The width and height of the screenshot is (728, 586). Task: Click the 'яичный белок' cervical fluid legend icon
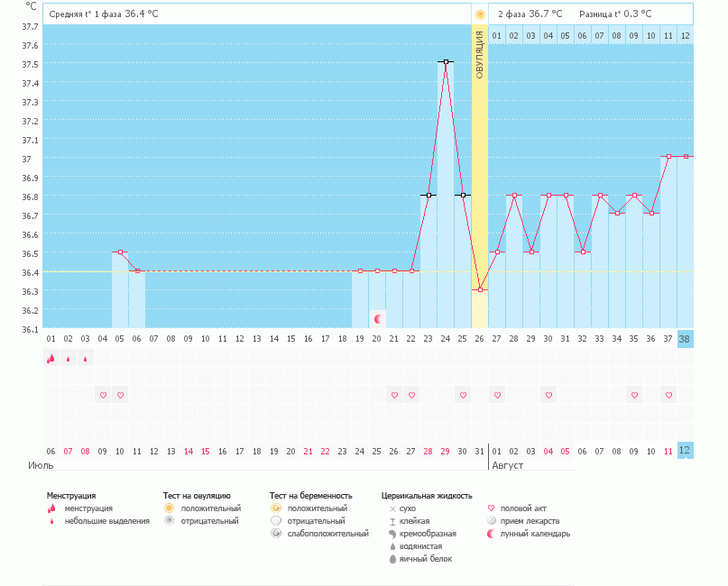[x=392, y=559]
